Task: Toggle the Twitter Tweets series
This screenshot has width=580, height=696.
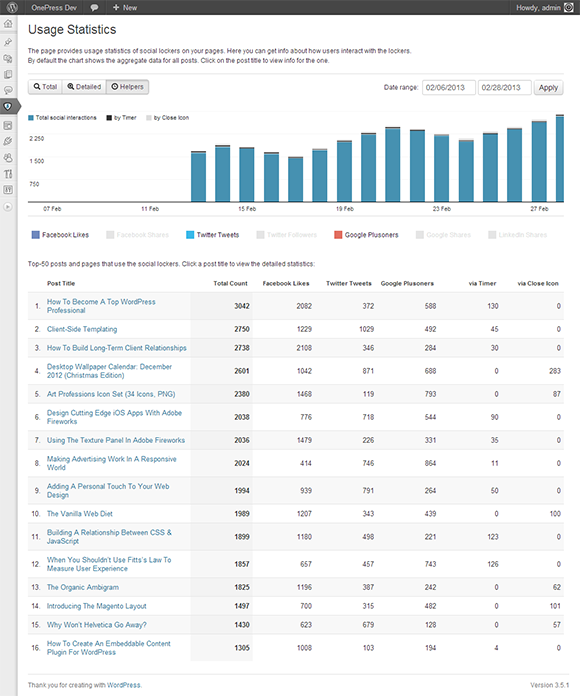Action: [213, 235]
